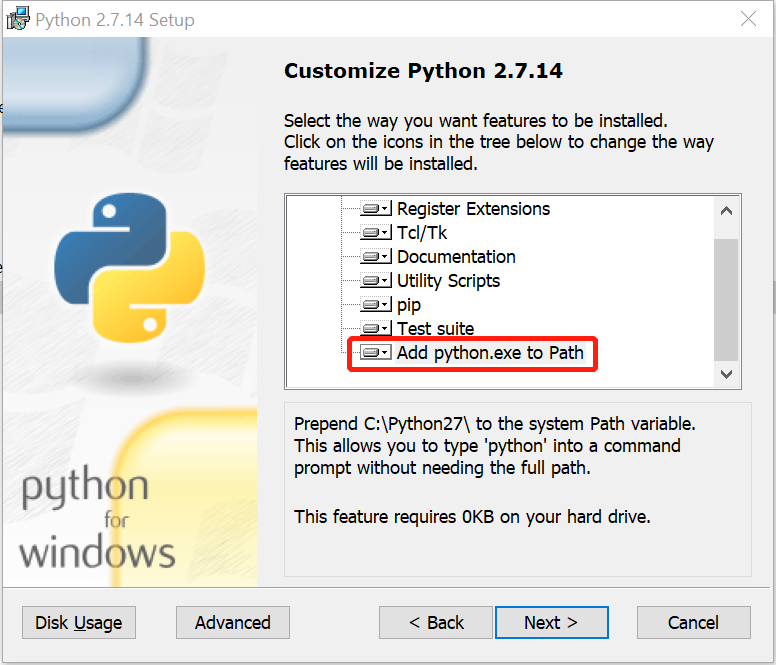The height and width of the screenshot is (665, 776).
Task: Open Add python.exe to Path drive icon
Action: point(376,353)
